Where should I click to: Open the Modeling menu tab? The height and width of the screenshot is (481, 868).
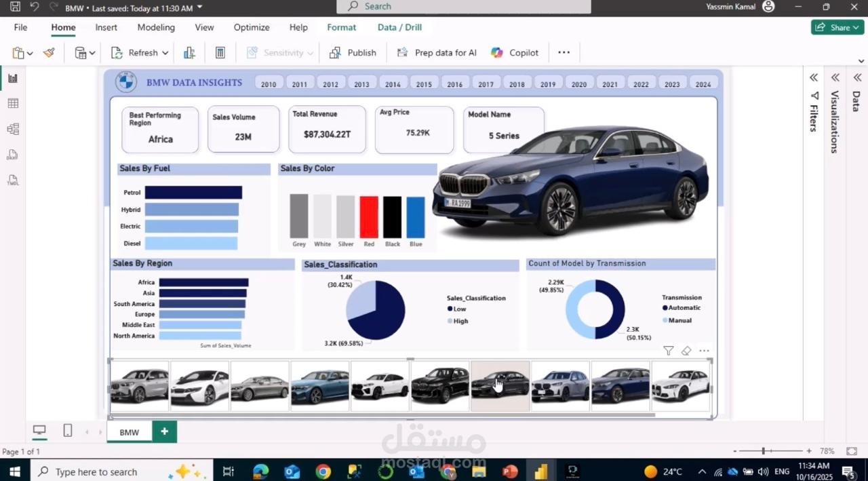coord(155,27)
